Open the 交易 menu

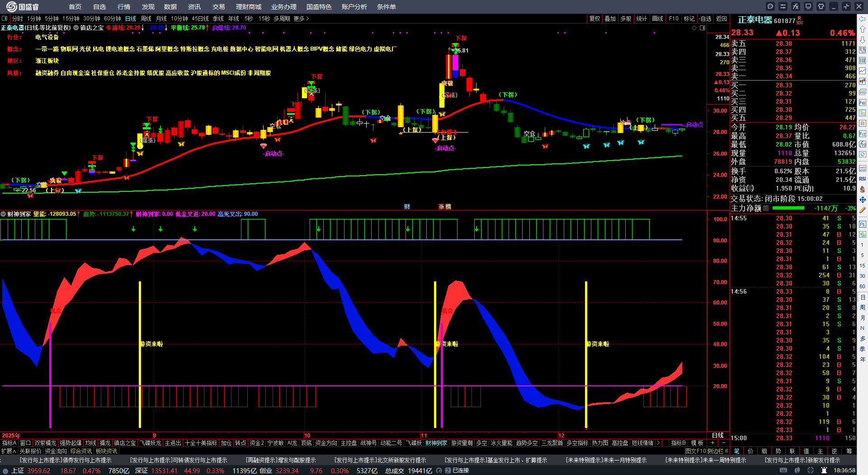pyautogui.click(x=219, y=7)
